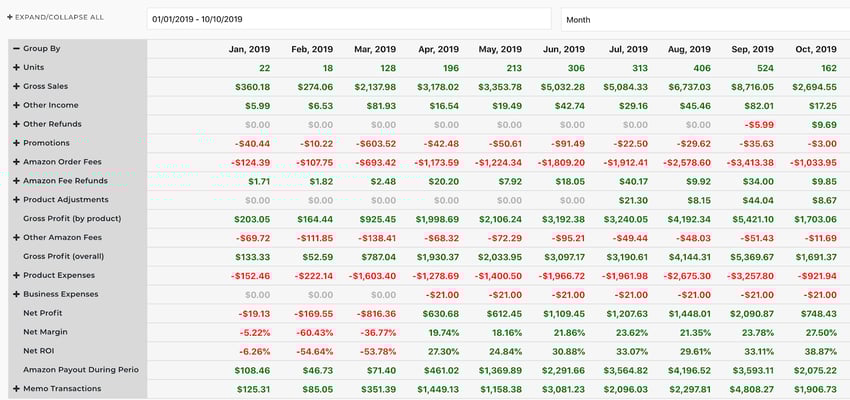Expand the Promotions row
Image resolution: width=850 pixels, height=400 pixels.
(16, 143)
